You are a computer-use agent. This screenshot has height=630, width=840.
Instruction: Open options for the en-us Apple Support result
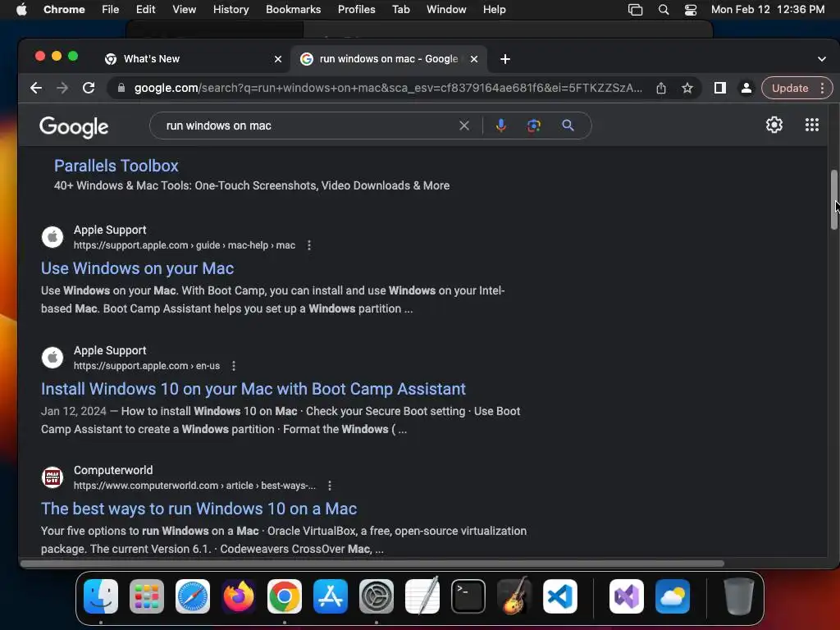coord(234,366)
